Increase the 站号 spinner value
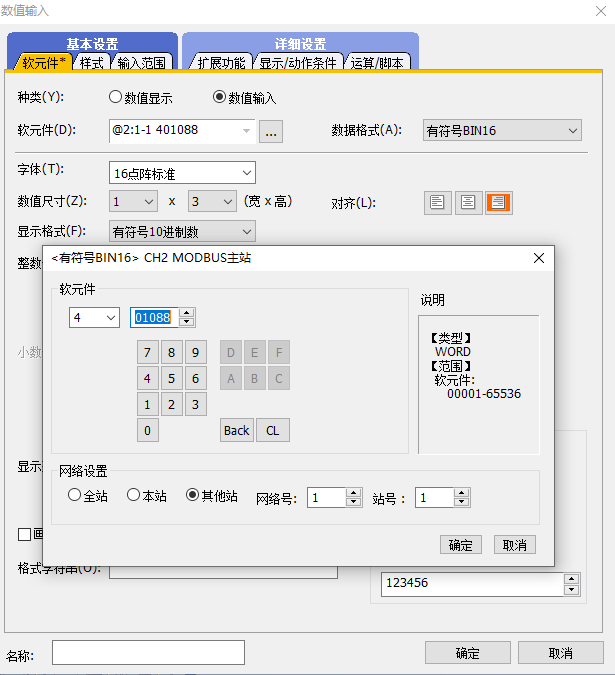Screen dimensions: 615x675 click(x=463, y=492)
